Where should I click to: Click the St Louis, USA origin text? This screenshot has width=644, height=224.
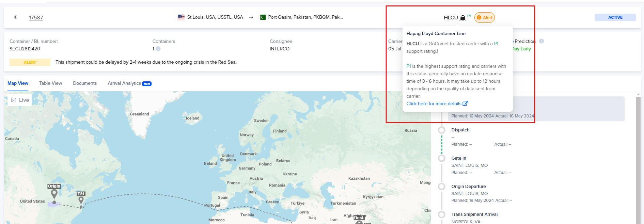point(215,17)
